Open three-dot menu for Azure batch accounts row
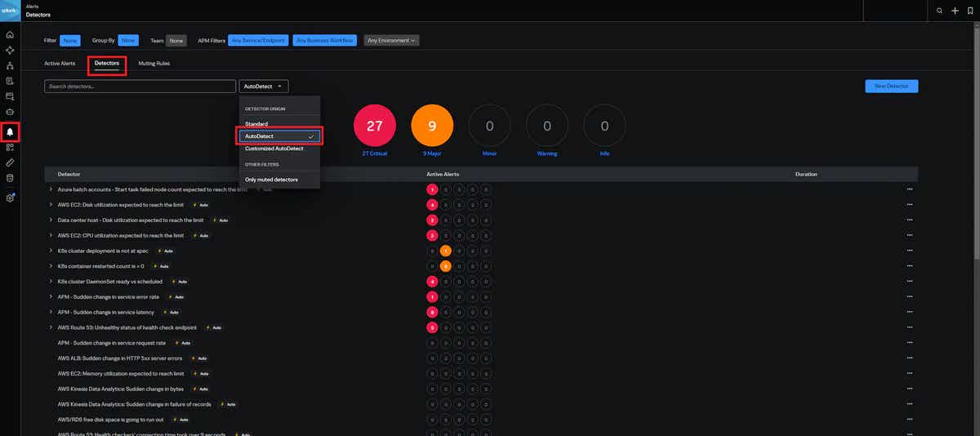 [x=910, y=189]
